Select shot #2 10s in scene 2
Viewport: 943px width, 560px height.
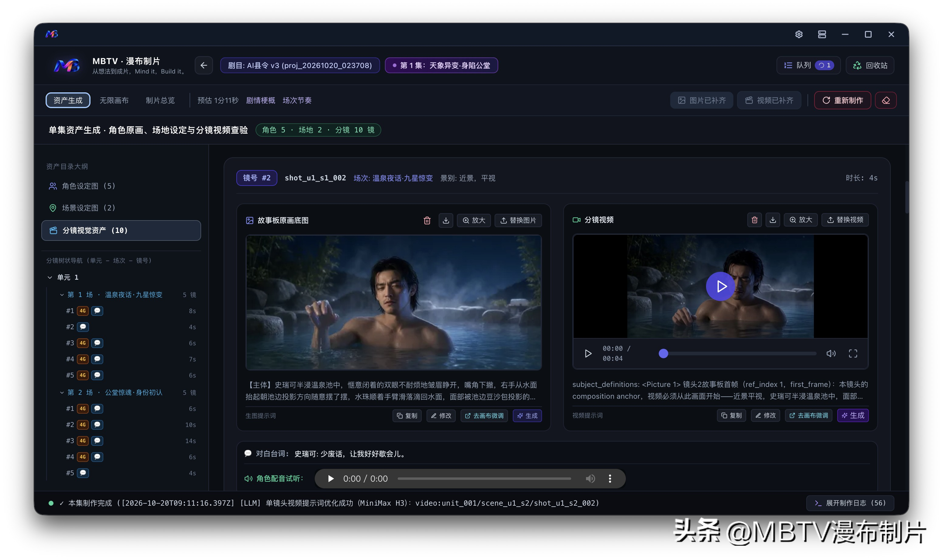(130, 425)
